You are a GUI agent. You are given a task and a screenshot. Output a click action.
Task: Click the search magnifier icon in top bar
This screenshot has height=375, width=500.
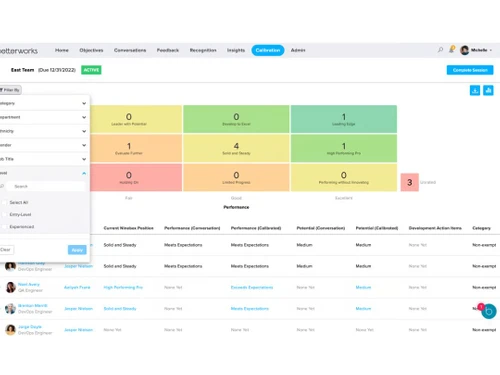pos(440,50)
